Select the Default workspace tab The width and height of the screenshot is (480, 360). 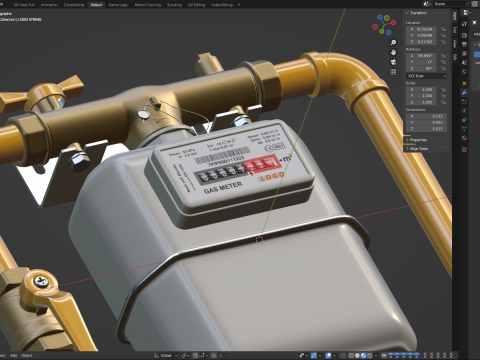pos(97,5)
